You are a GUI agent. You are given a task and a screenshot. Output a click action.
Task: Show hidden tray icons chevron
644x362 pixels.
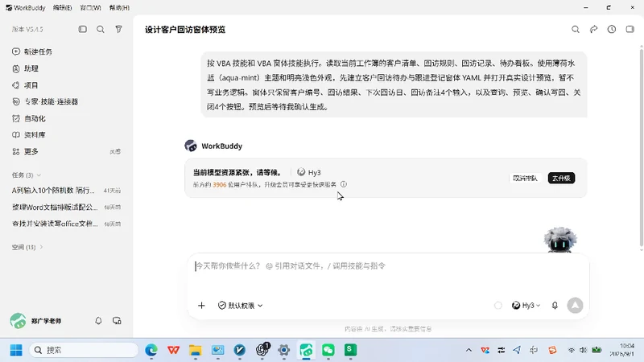tap(469, 350)
